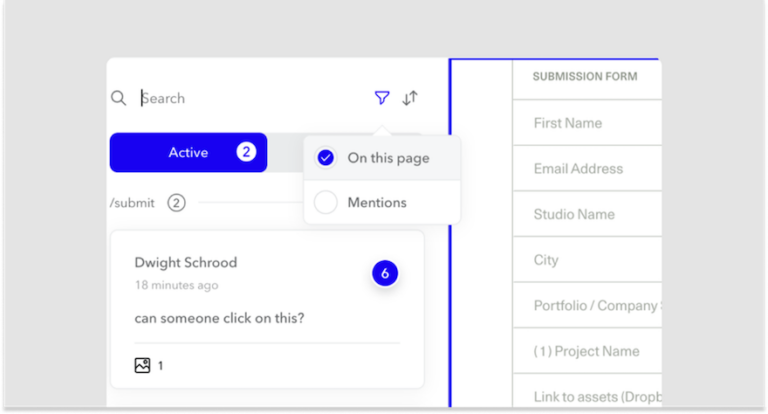The height and width of the screenshot is (414, 768).
Task: Click the 18 minutes ago timestamp
Action: coord(176,285)
